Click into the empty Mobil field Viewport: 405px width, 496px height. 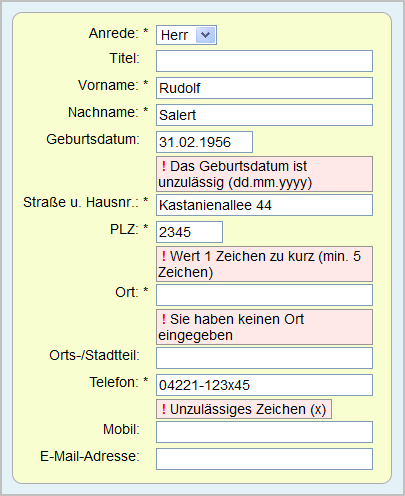(264, 432)
